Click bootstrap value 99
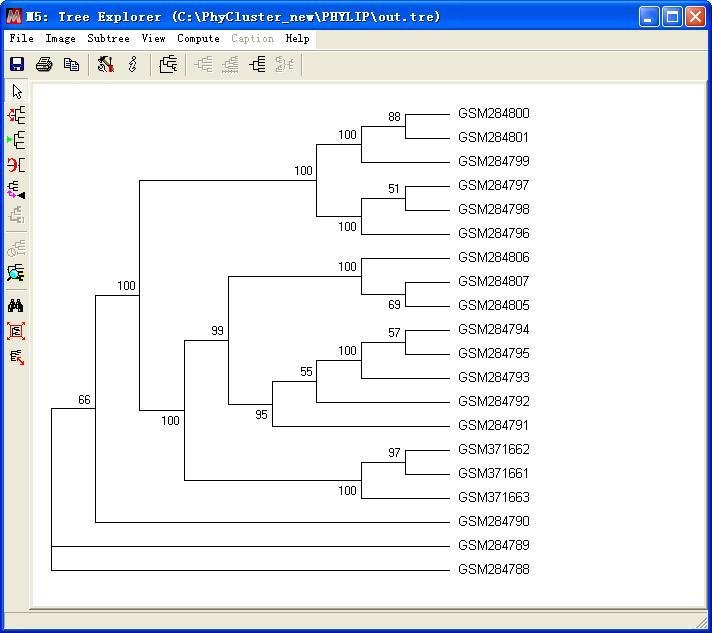 coord(217,331)
